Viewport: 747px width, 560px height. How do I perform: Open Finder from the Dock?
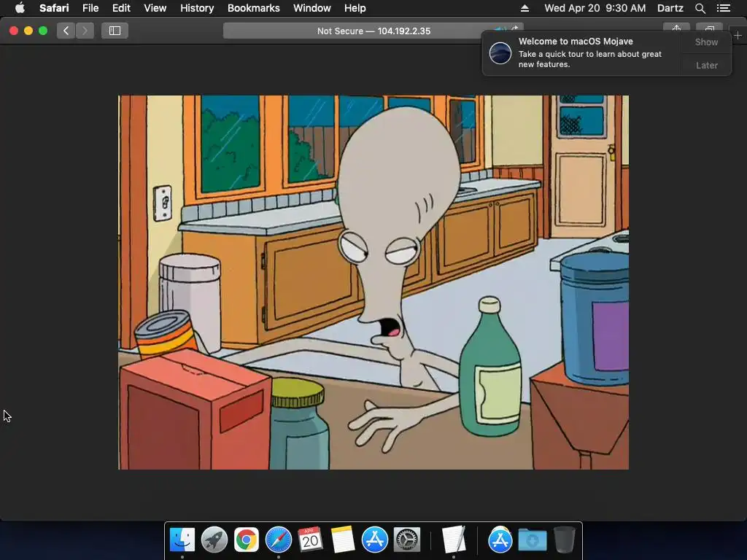tap(182, 540)
